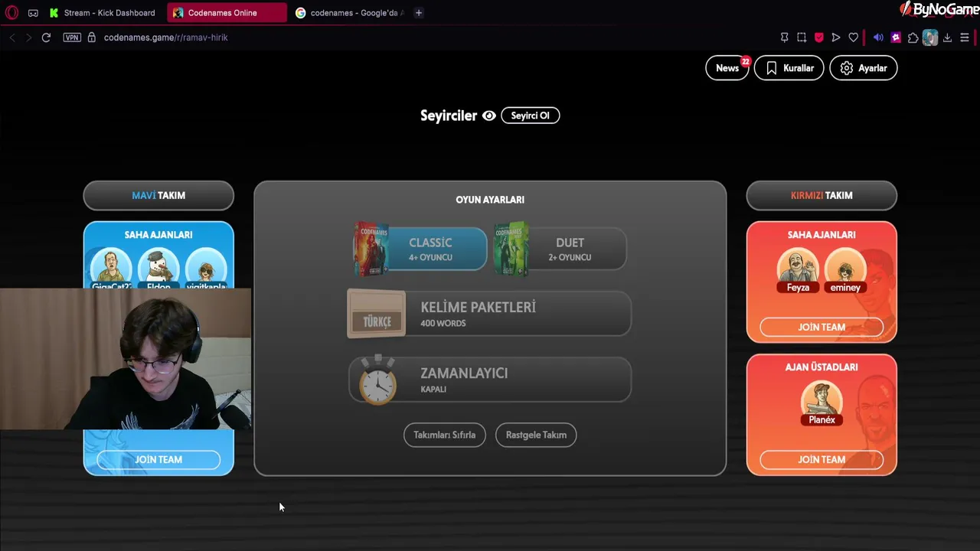
Task: Click the streamer webcam overlay
Action: [126, 359]
